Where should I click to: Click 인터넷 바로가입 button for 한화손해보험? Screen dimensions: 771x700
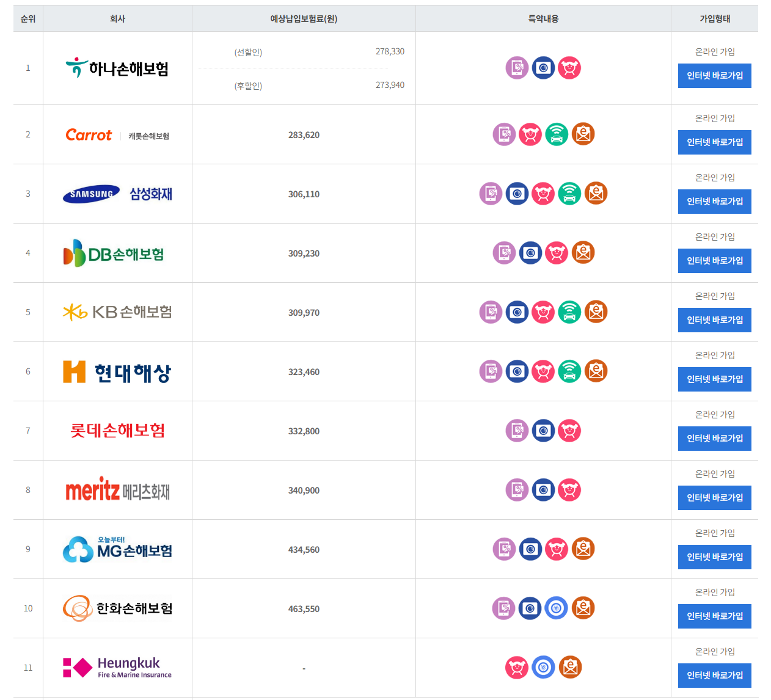[x=715, y=616]
